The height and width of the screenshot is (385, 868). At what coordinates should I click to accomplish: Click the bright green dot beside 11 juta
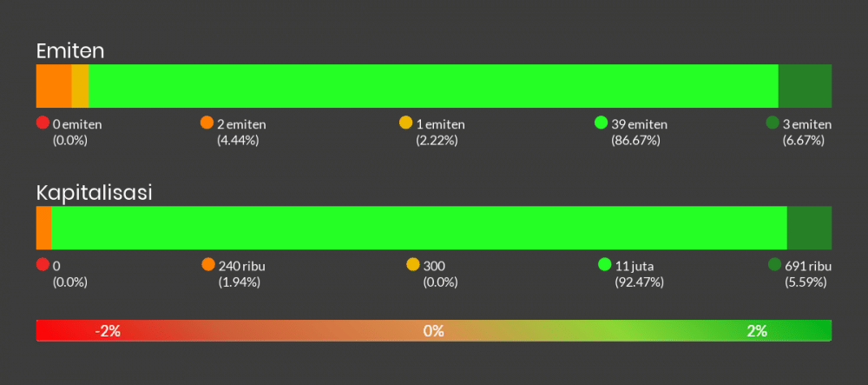(x=605, y=264)
